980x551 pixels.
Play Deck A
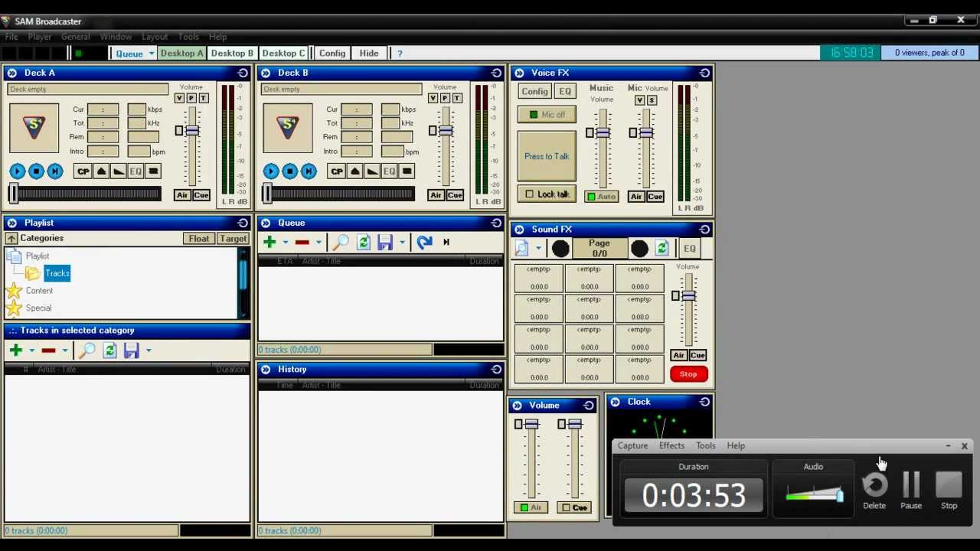pyautogui.click(x=18, y=171)
